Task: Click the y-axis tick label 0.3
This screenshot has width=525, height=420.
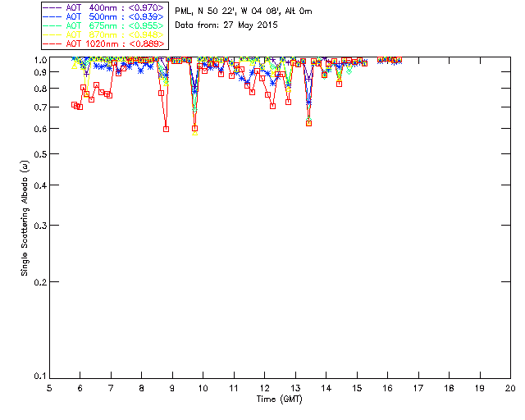Action: (40, 226)
